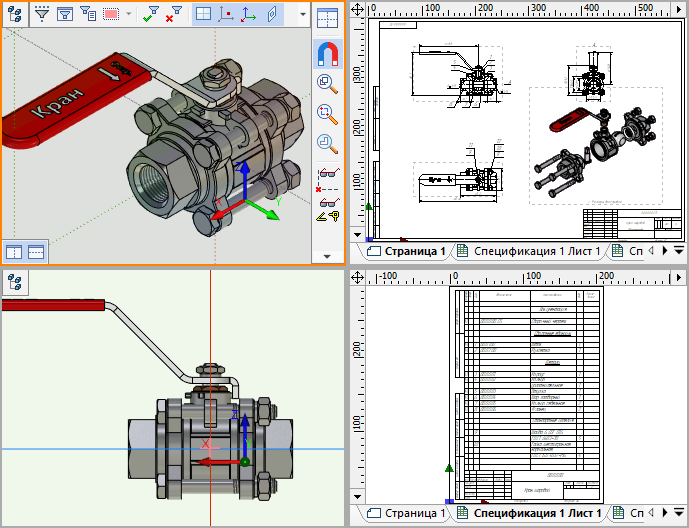689x528 pixels.
Task: Expand the 3D view toolbar overflow arrow
Action: (303, 15)
